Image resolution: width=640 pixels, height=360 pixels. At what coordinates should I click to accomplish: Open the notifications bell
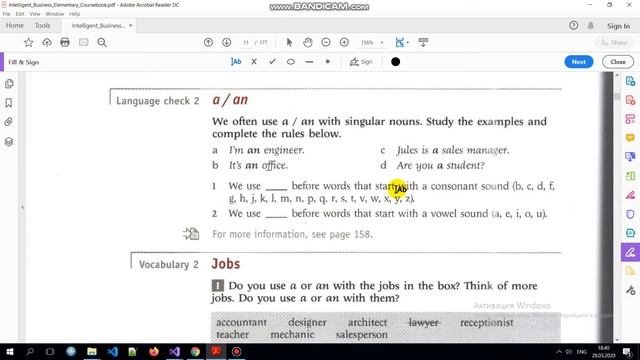591,26
